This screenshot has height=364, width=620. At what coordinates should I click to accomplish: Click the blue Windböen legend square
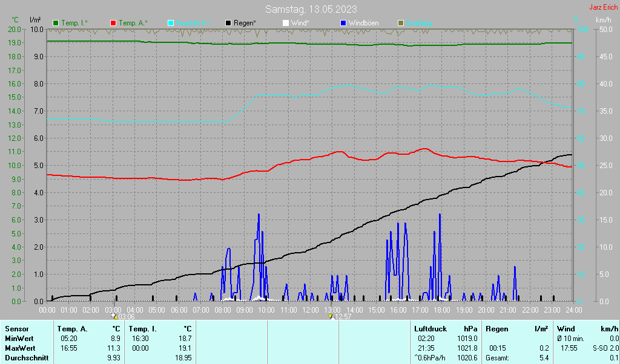(343, 23)
